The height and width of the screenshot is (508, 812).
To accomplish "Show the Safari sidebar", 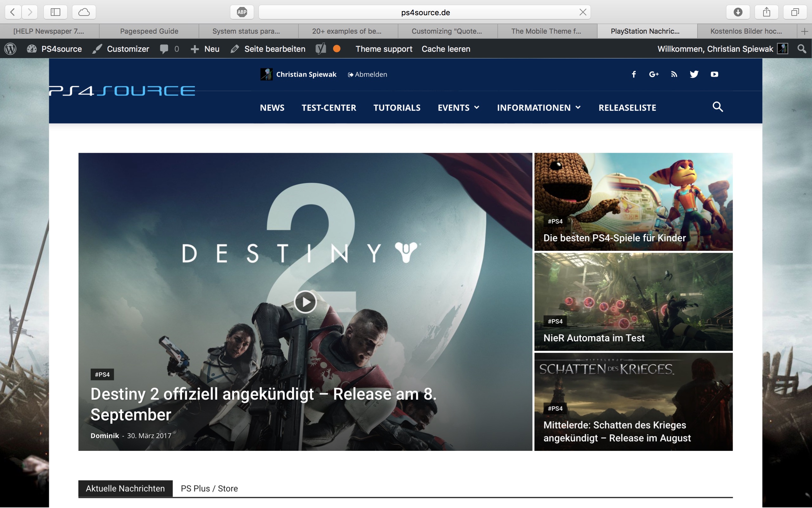I will coord(56,12).
